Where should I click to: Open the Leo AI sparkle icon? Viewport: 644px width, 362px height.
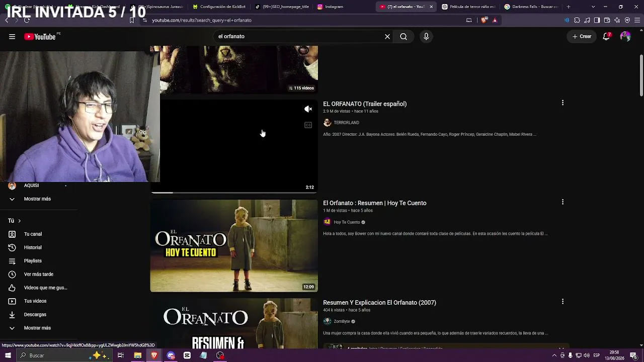pyautogui.click(x=617, y=20)
